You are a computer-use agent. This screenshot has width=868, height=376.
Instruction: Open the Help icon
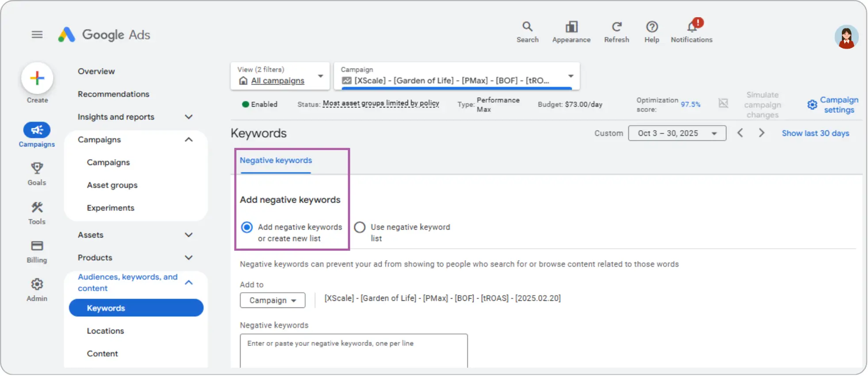coord(651,27)
